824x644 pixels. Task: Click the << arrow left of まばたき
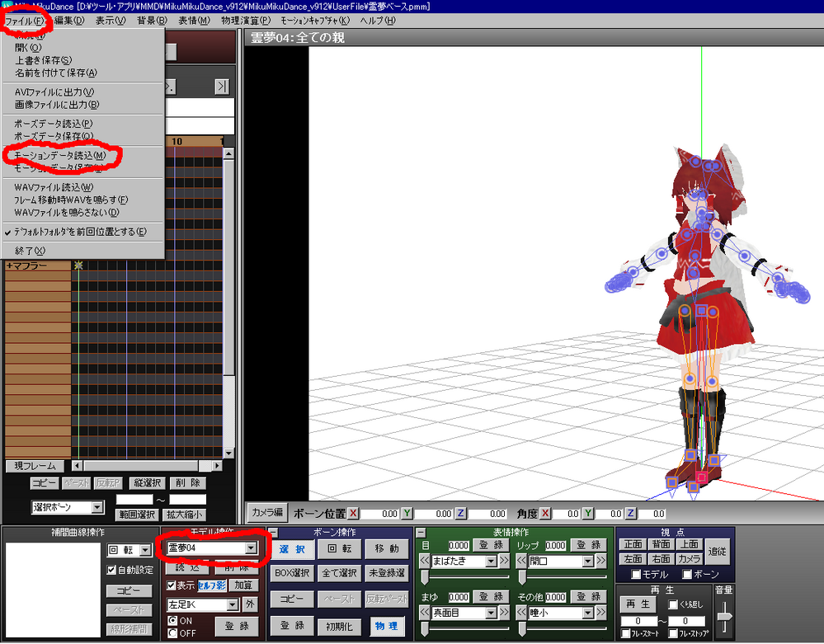point(425,561)
